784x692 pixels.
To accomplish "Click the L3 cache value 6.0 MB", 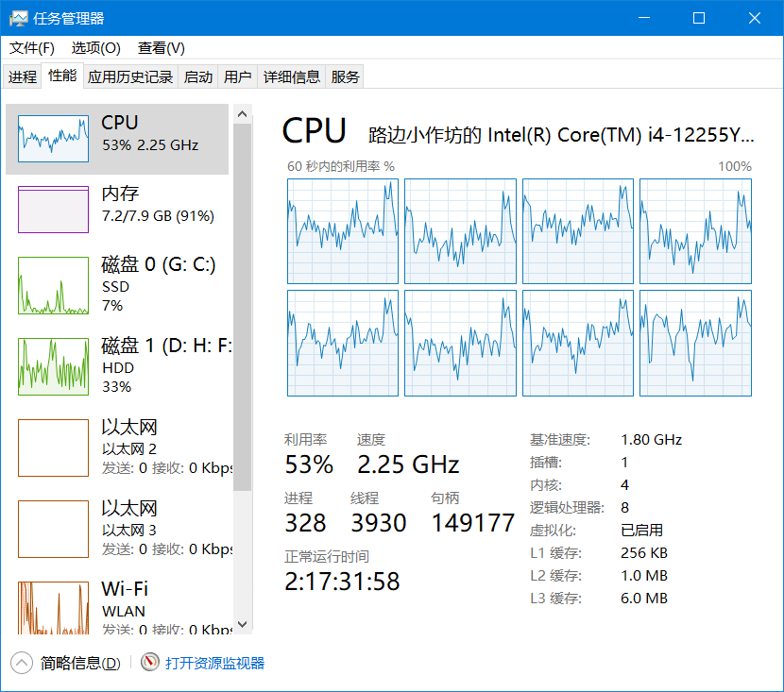I will (x=644, y=599).
